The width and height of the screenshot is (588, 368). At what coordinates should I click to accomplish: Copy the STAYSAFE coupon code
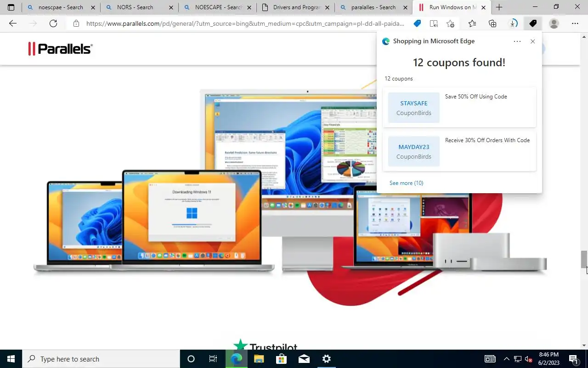point(413,108)
